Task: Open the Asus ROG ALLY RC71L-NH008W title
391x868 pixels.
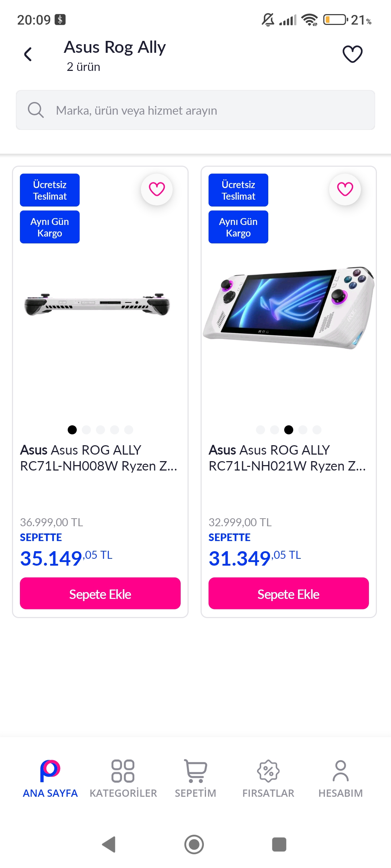Action: pos(98,458)
